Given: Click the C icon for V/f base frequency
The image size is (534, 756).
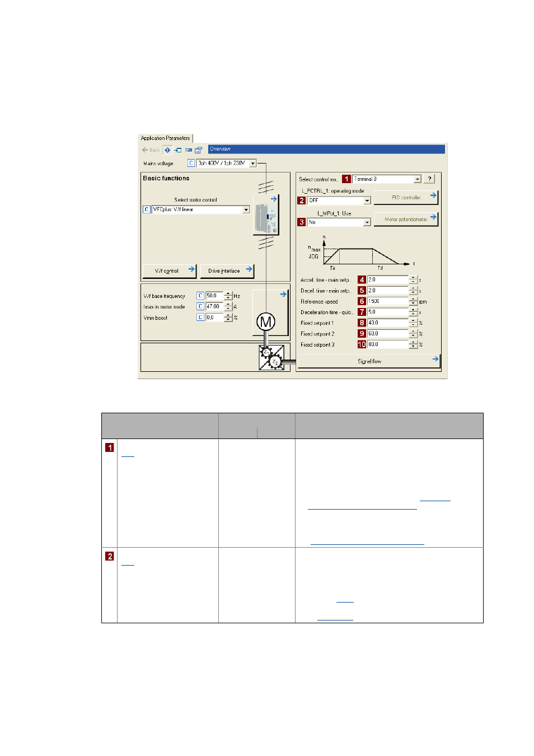Looking at the screenshot, I should pyautogui.click(x=200, y=296).
